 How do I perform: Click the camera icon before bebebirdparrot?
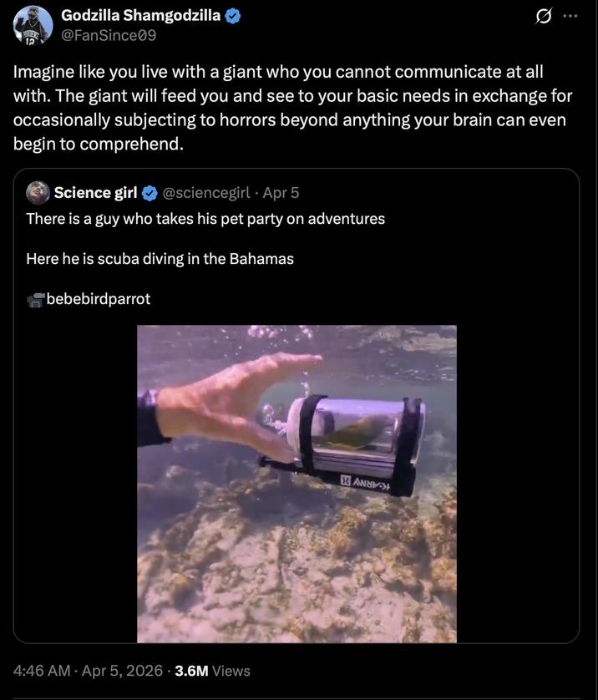35,300
